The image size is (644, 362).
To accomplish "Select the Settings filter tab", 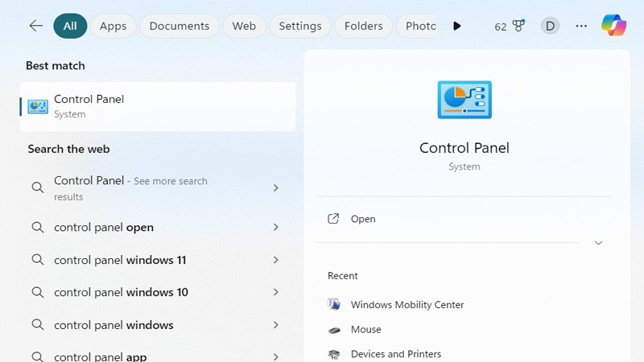I will point(299,26).
